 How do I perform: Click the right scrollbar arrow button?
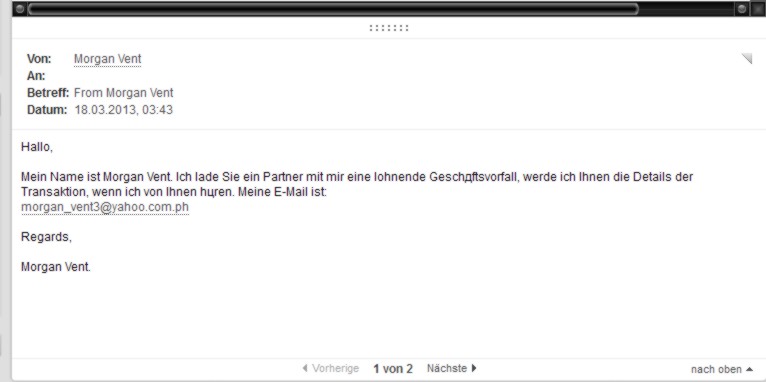tap(742, 9)
